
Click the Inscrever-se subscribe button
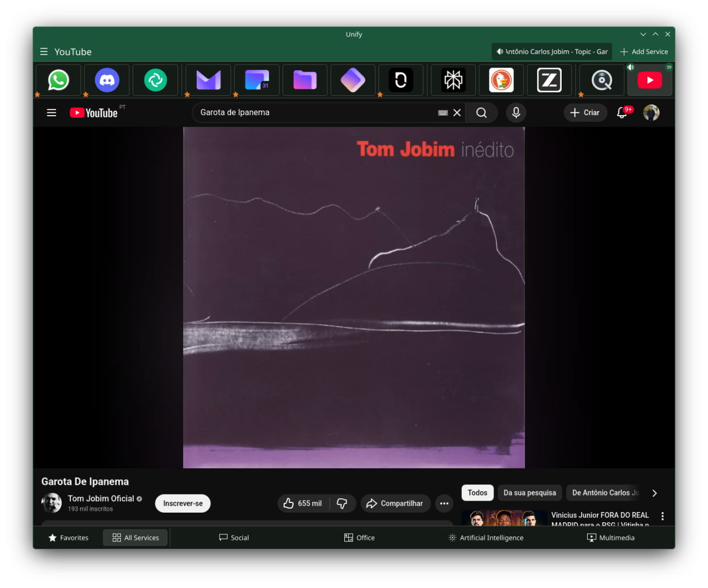[x=183, y=504]
